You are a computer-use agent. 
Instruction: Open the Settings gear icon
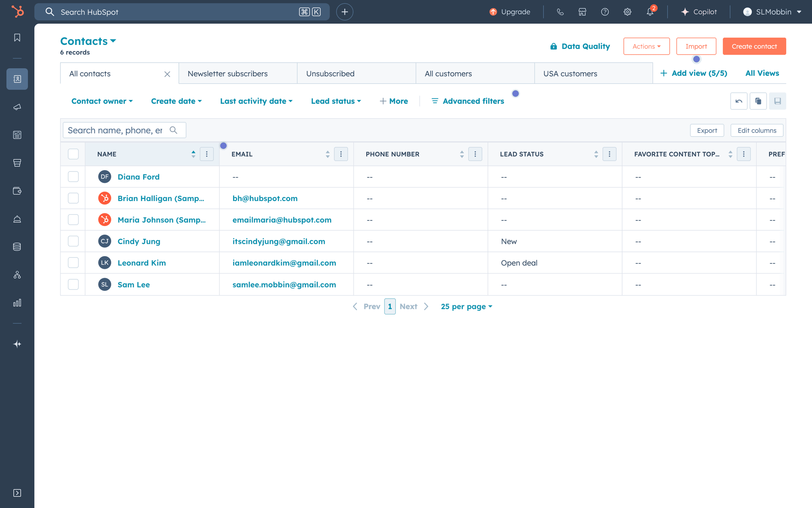[x=628, y=12]
